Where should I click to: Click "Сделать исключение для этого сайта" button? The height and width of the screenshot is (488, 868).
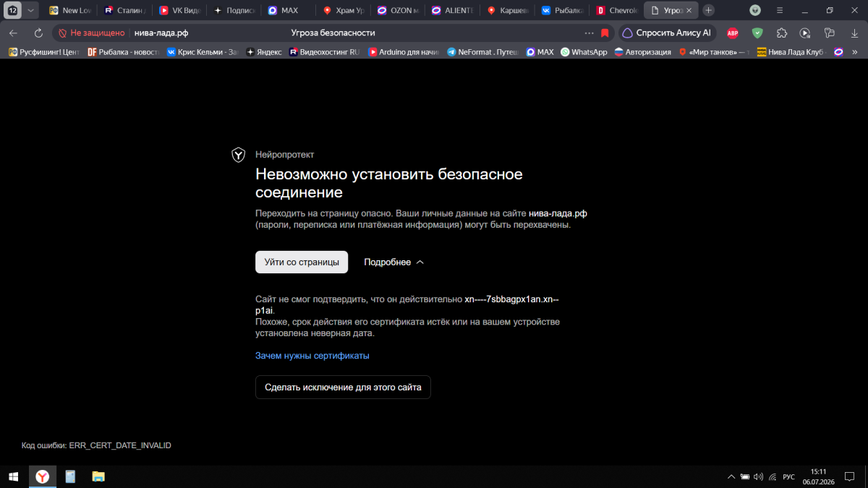point(343,387)
